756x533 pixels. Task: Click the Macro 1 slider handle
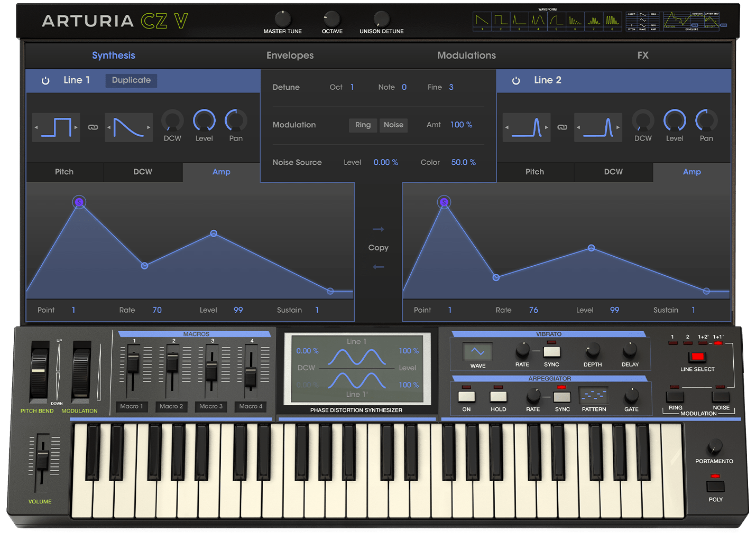coord(133,364)
